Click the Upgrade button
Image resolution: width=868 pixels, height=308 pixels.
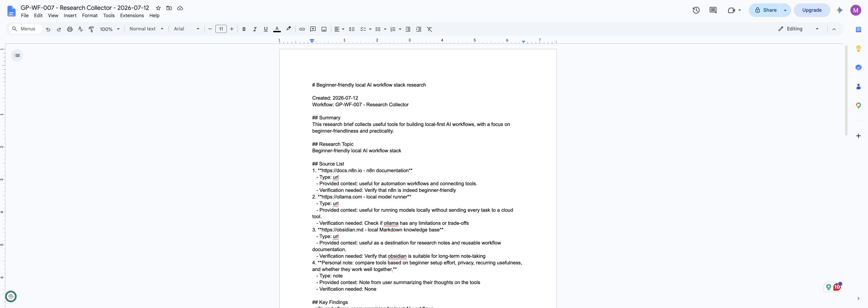point(812,10)
